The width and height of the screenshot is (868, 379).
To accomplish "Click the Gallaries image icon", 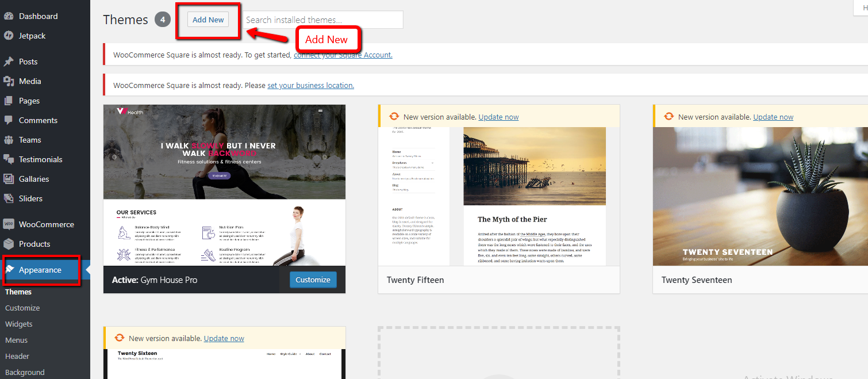I will point(9,179).
